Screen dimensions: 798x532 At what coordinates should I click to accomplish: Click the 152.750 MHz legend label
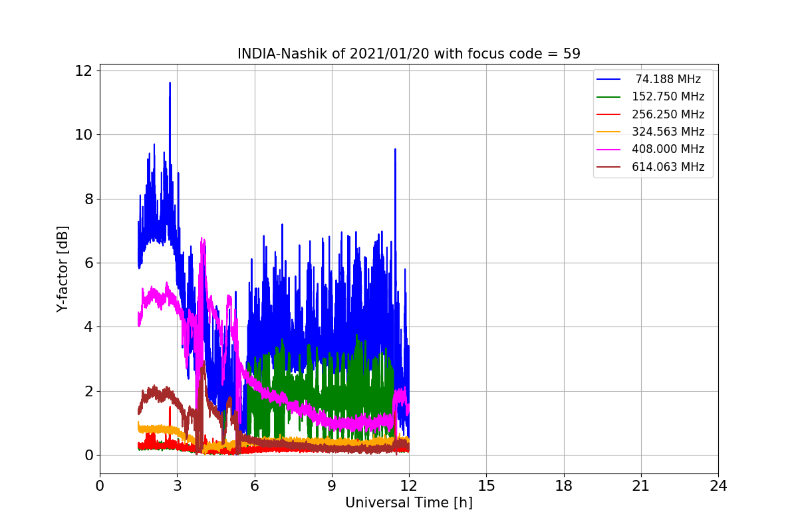[668, 96]
